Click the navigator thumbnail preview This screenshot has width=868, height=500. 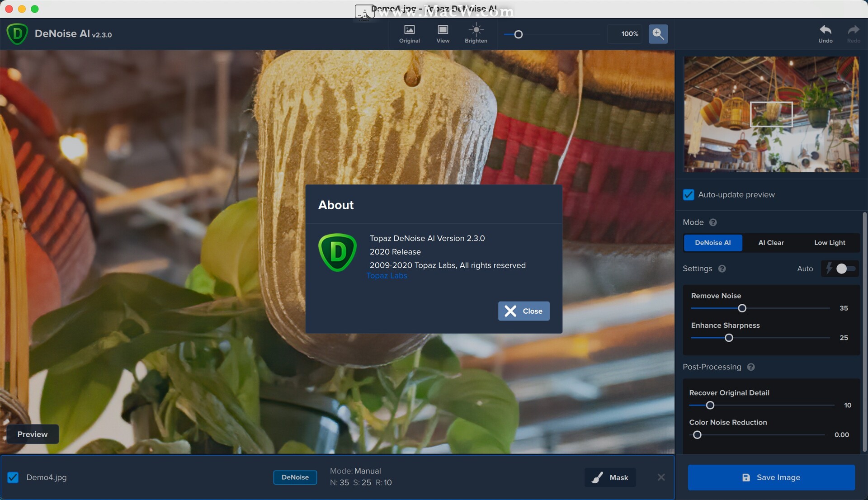771,114
